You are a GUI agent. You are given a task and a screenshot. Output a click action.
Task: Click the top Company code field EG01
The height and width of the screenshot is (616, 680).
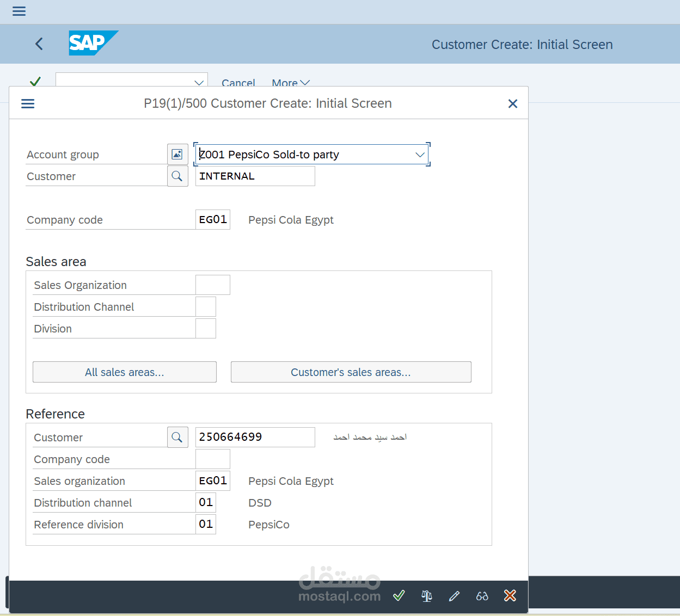pos(213,220)
